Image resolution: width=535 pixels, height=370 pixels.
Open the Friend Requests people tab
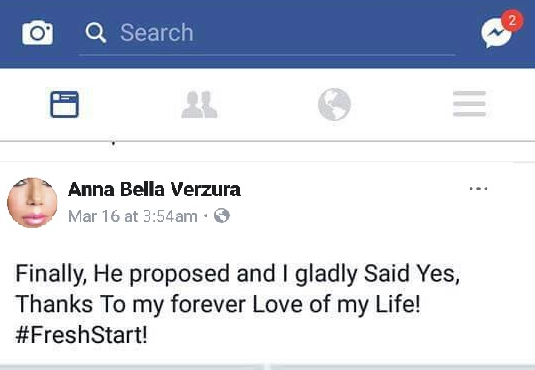click(199, 104)
